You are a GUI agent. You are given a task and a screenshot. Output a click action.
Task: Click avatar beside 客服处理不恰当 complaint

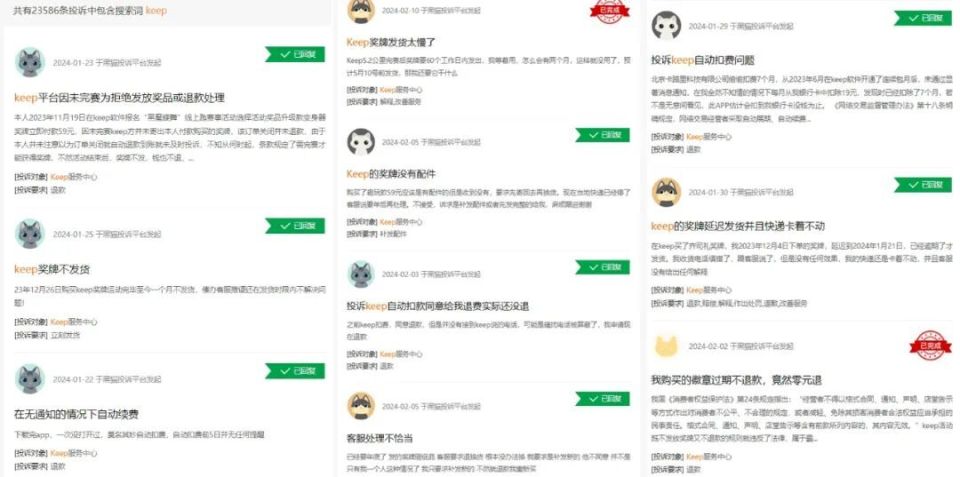point(361,405)
